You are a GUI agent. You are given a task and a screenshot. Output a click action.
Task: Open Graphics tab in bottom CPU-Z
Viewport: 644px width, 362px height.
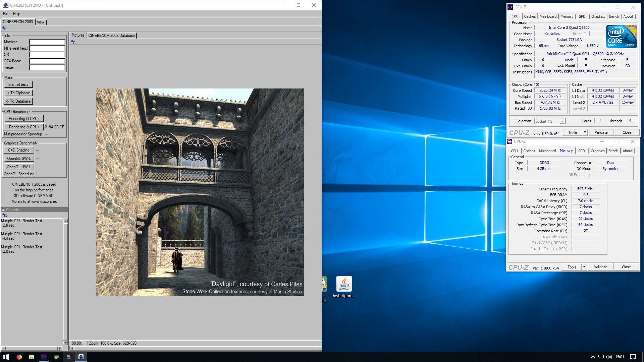tap(598, 151)
